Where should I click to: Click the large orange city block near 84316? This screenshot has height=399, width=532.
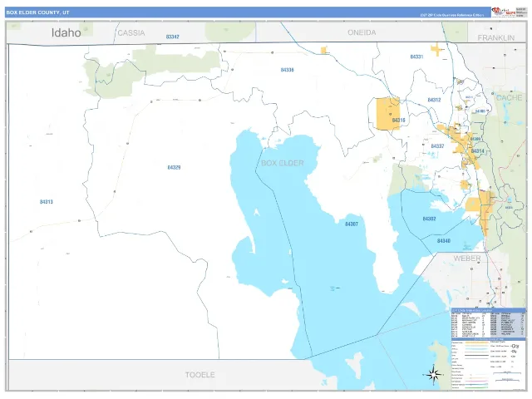pyautogui.click(x=388, y=114)
